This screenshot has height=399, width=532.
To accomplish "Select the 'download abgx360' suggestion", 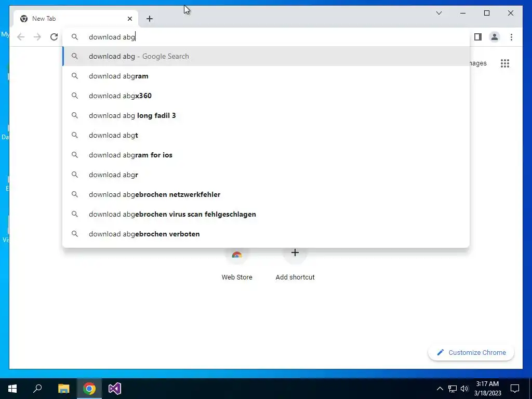I will [267, 96].
